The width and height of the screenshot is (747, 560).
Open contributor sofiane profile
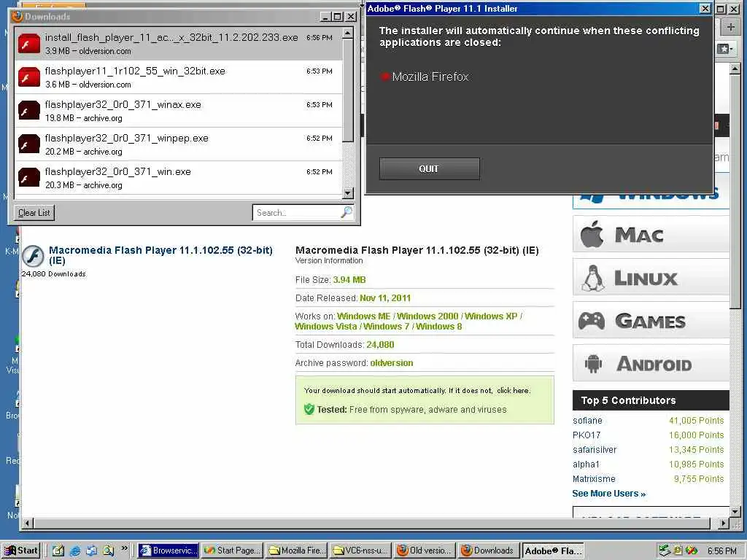(587, 421)
